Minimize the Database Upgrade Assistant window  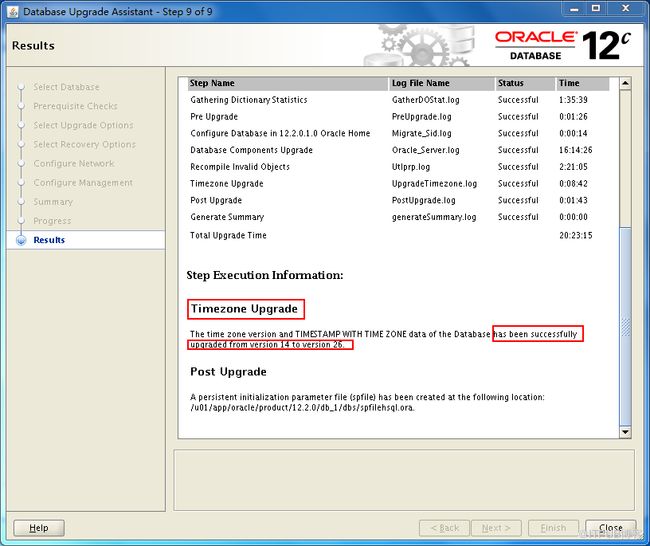click(574, 9)
